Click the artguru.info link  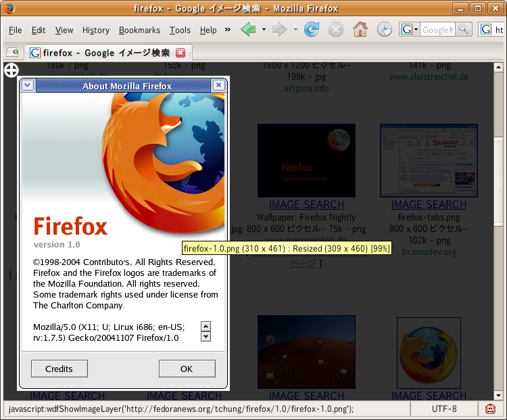(306, 88)
